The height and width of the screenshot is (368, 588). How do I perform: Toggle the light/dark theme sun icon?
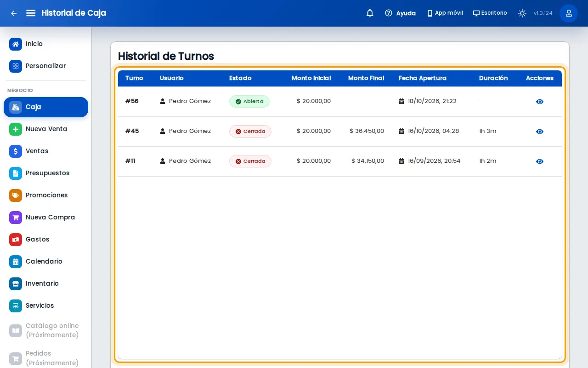(522, 13)
